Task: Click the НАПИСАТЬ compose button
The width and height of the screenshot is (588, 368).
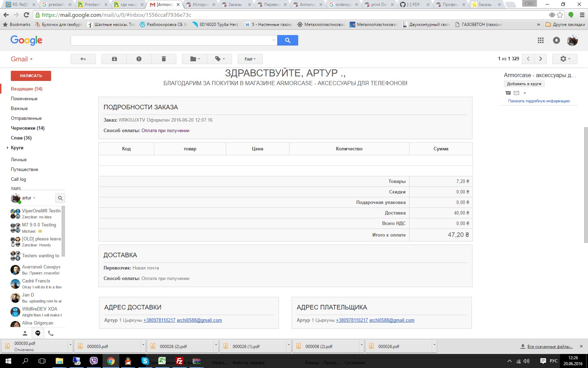Action: click(x=31, y=76)
